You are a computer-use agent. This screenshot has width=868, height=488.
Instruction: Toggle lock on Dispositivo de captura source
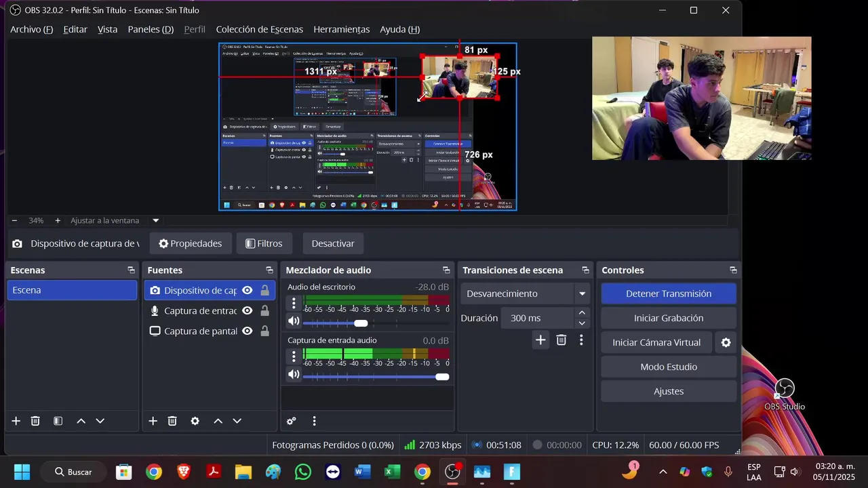tap(264, 290)
